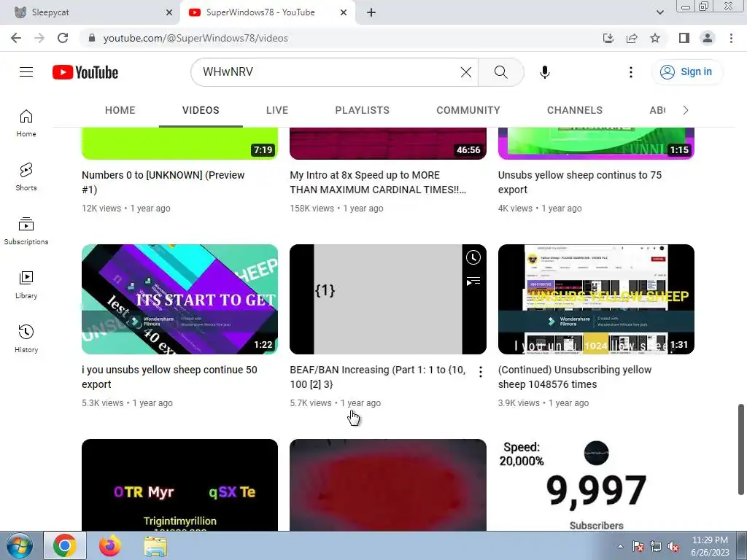Add BEAF/BAN video to queue
Image resolution: width=747 pixels, height=560 pixels.
[x=473, y=281]
